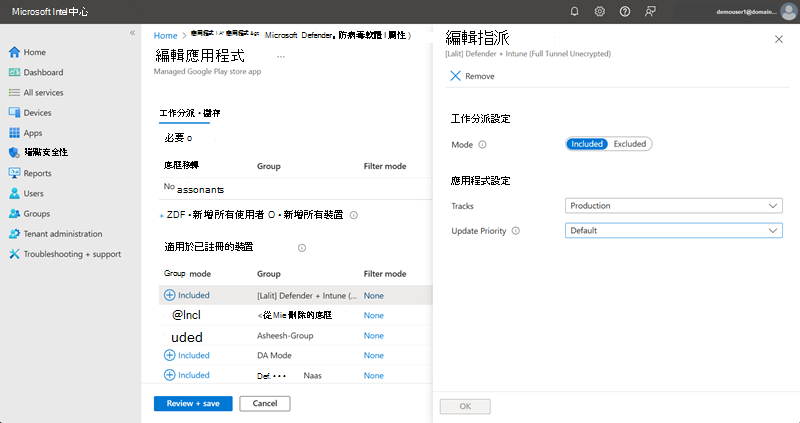Open Dashboard in sidebar
Image resolution: width=800 pixels, height=423 pixels.
[43, 72]
